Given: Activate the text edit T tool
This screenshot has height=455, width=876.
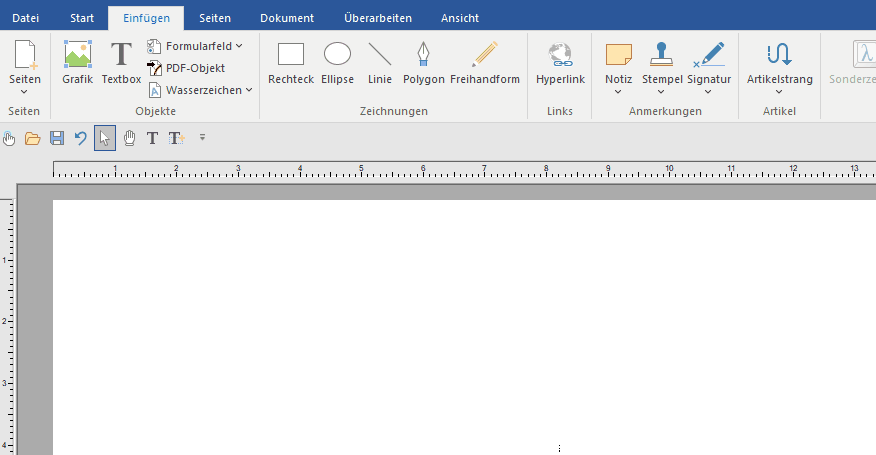Looking at the screenshot, I should 152,138.
